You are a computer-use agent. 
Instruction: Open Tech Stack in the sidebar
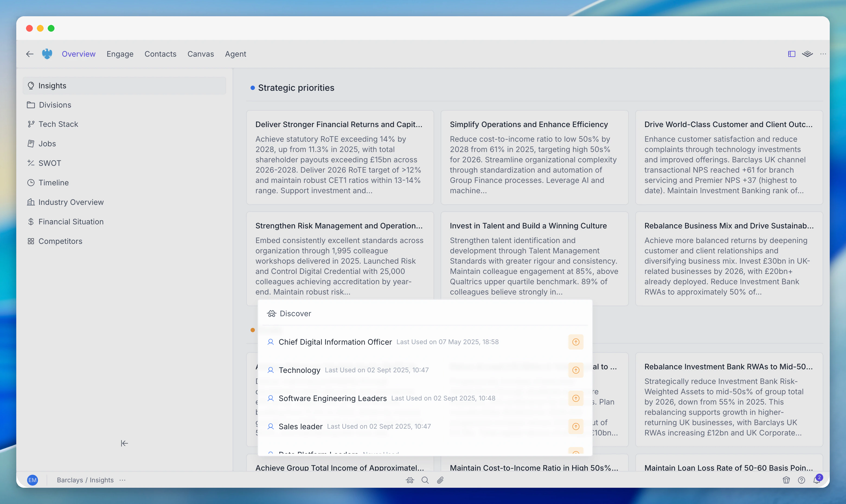(x=124, y=124)
